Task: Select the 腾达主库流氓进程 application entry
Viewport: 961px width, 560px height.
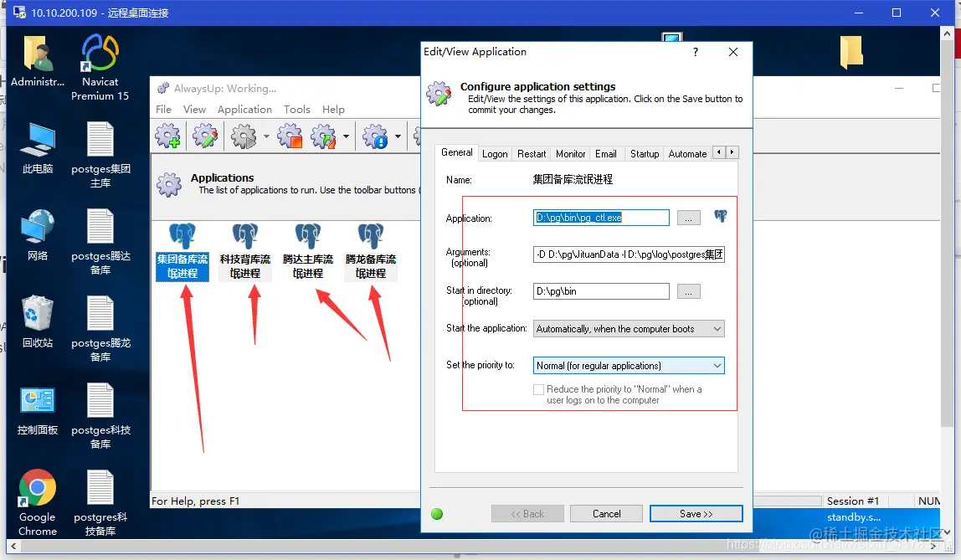Action: tap(308, 252)
